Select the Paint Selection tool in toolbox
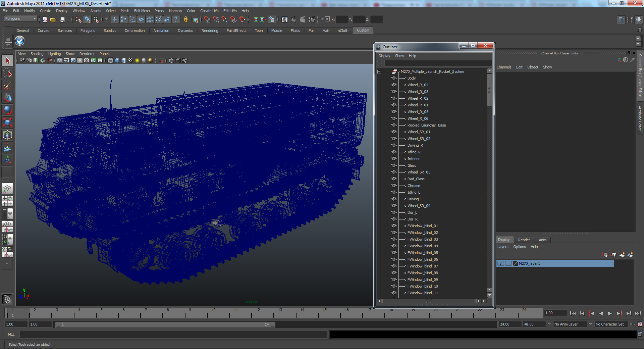This screenshot has height=349, width=644. (7, 86)
